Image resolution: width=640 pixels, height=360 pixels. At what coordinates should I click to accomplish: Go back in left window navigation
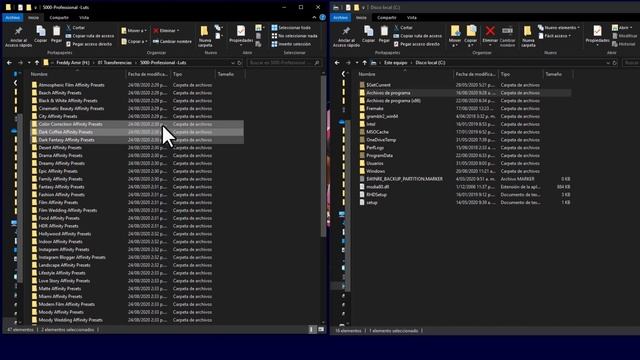pos(9,63)
